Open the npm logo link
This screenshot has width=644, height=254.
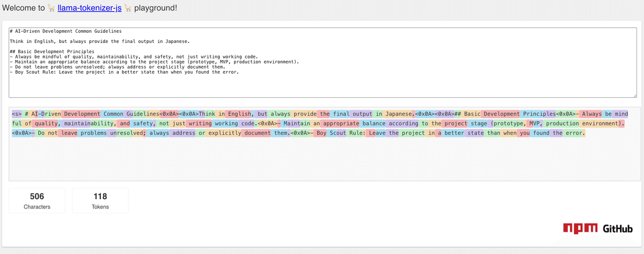click(581, 228)
